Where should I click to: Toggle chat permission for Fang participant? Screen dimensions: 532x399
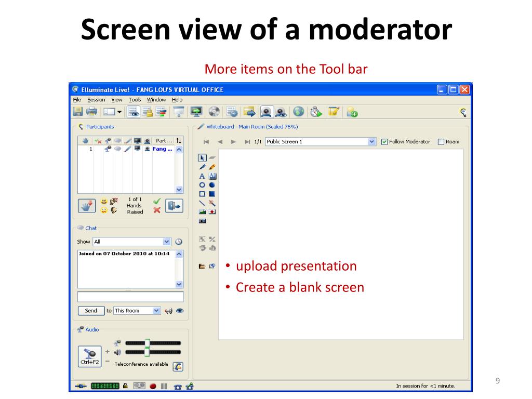[x=118, y=149]
